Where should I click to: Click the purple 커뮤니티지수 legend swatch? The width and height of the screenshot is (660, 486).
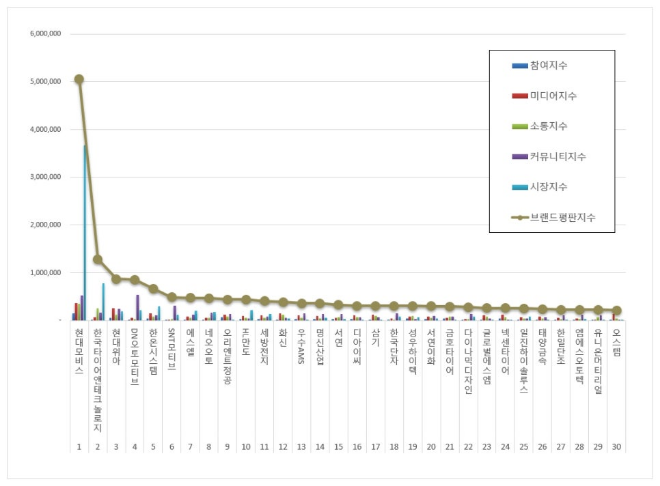tap(520, 156)
